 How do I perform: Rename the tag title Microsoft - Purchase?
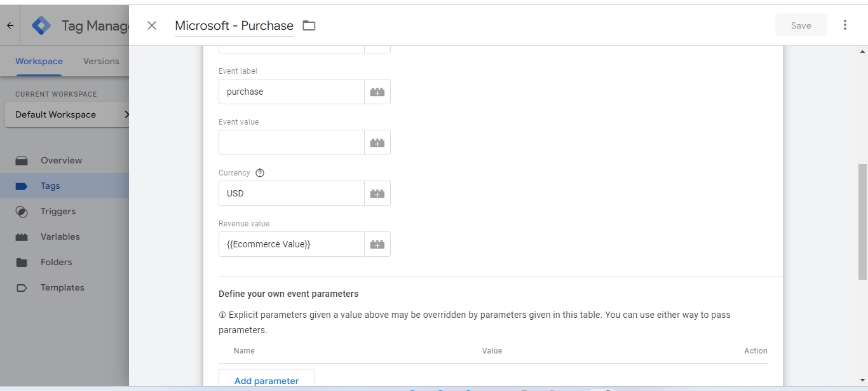[234, 25]
